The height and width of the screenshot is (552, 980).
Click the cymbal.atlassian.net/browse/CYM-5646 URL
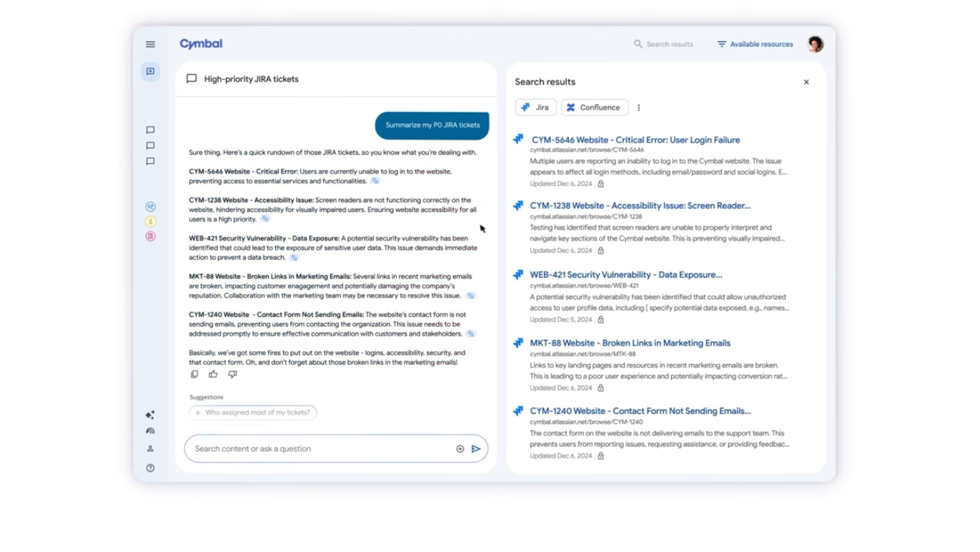pyautogui.click(x=587, y=150)
